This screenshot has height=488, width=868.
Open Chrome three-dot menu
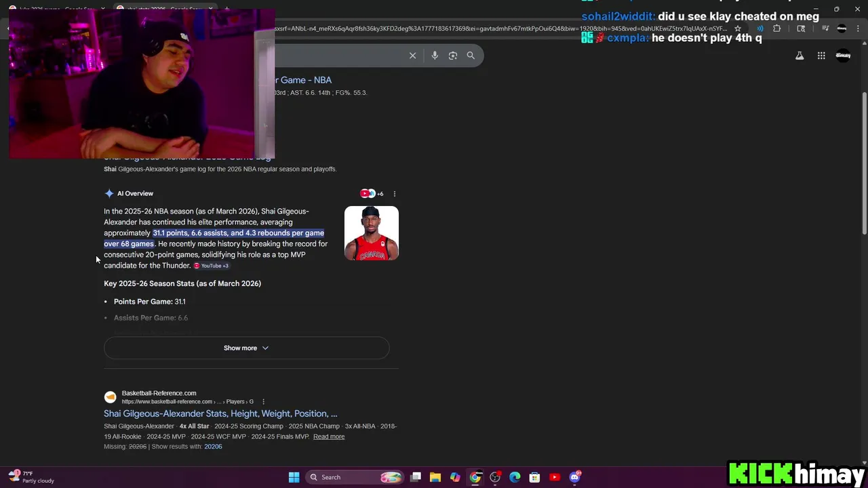click(857, 28)
